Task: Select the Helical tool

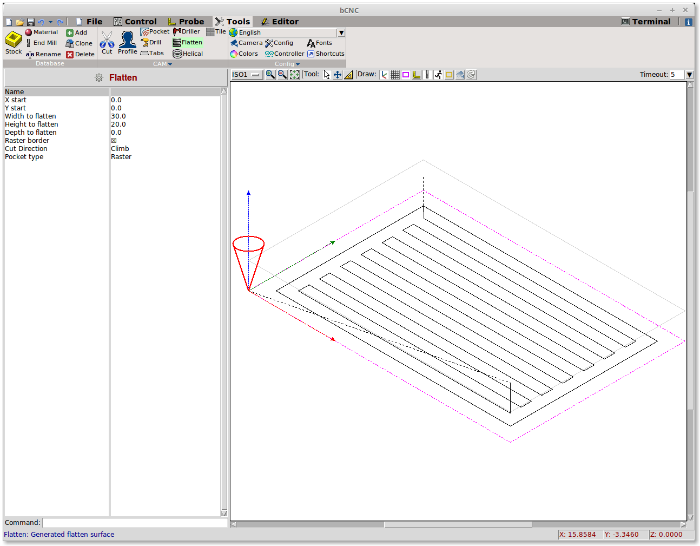Action: (188, 54)
